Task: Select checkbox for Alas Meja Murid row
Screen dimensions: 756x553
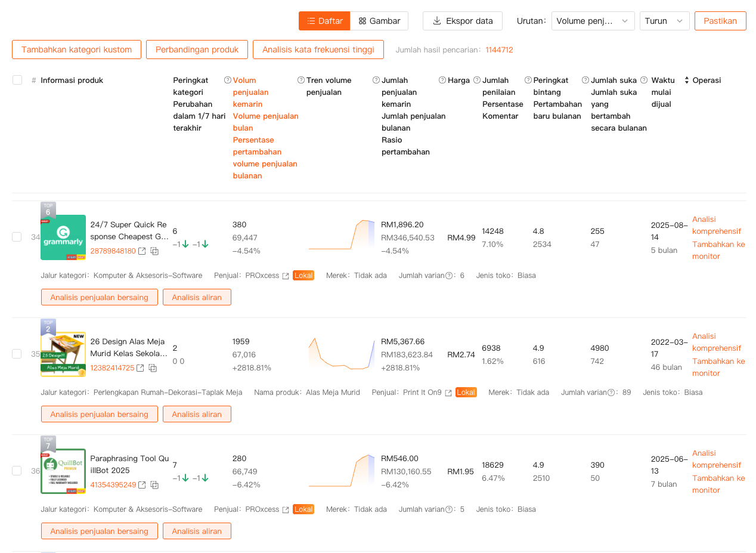Action: coord(17,354)
